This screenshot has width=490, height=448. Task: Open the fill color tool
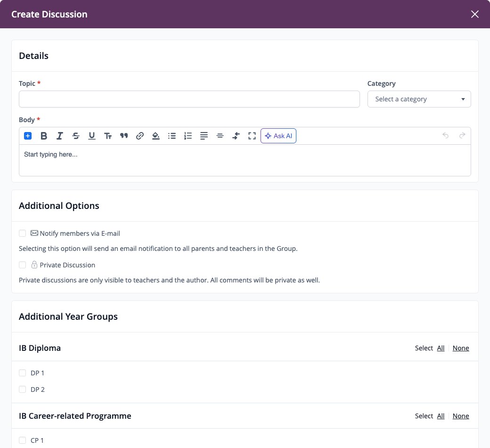(x=155, y=136)
